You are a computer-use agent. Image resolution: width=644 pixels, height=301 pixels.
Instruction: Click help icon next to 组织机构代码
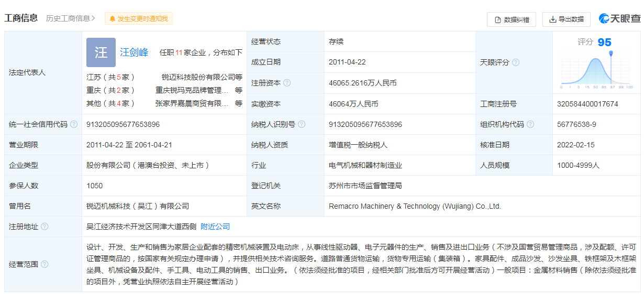click(530, 124)
